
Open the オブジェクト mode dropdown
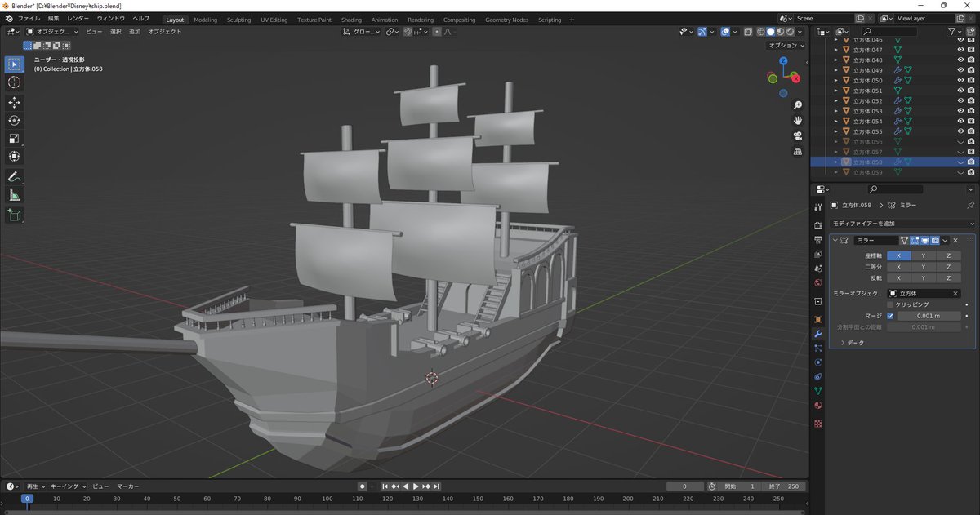coord(52,32)
